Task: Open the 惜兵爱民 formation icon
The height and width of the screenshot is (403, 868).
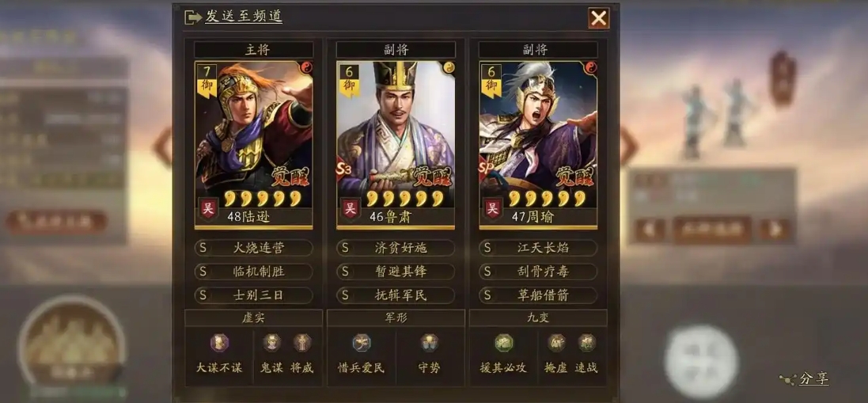Action: (362, 343)
